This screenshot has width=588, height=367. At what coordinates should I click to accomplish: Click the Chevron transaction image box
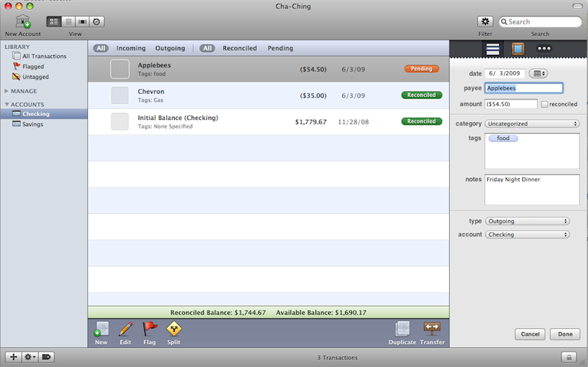[x=120, y=96]
